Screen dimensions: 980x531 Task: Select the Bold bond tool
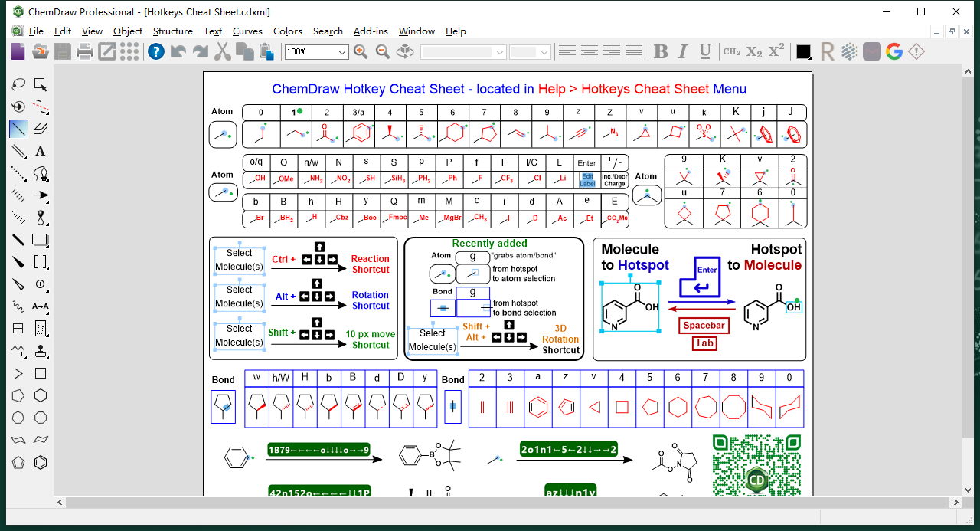tap(18, 240)
